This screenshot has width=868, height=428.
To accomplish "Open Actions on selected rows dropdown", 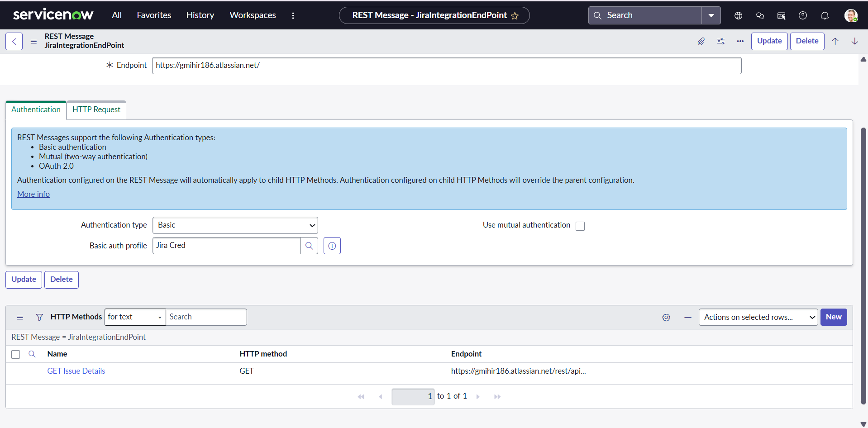I will (x=758, y=318).
